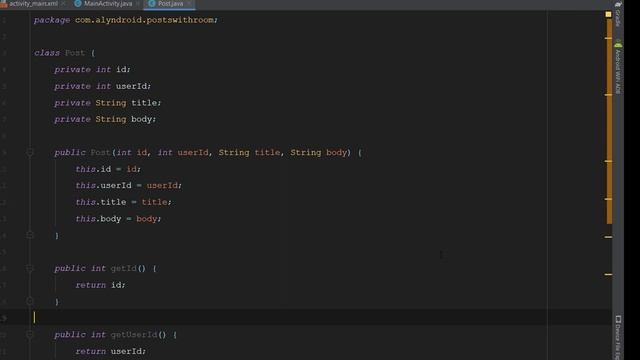Click the orange warning stripe on error bar
The image size is (640, 360).
point(609,122)
